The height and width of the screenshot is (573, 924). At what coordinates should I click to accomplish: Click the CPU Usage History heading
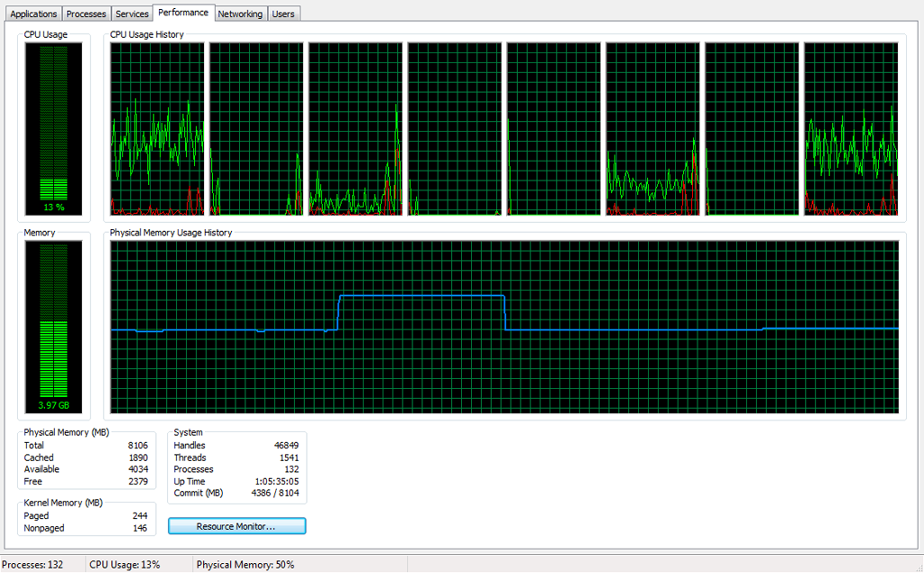click(147, 35)
